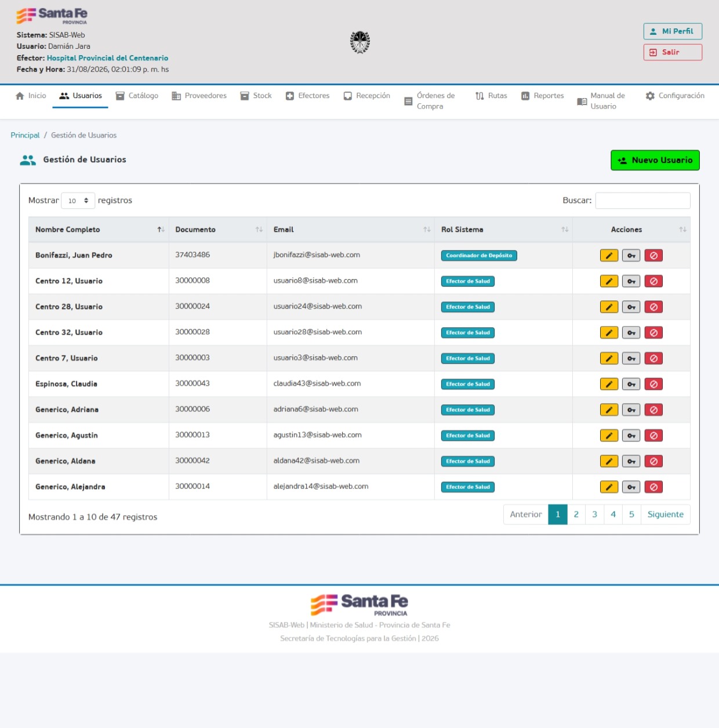
Task: Click the key icon for Bonifazzi, Juan Pedro
Action: point(631,255)
